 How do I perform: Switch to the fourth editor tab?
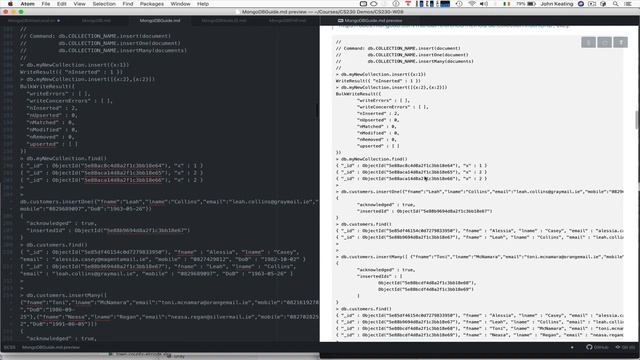click(x=224, y=20)
